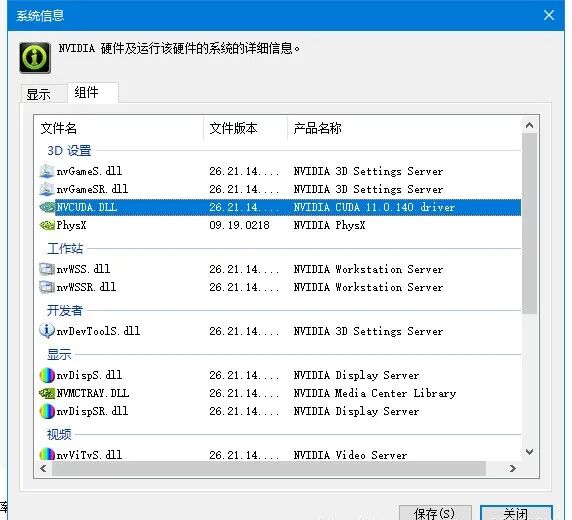Click the nvDevToolS.dll info icon
Screen dimensions: 572x520
[x=47, y=331]
